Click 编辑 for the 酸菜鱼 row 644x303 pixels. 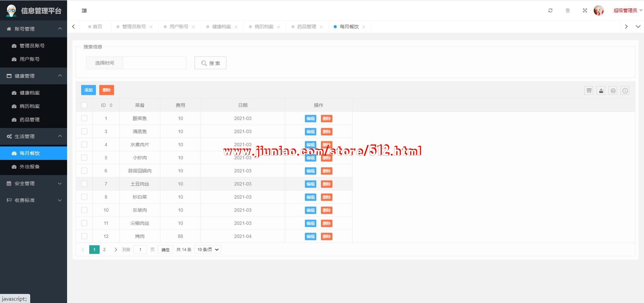[x=311, y=119]
